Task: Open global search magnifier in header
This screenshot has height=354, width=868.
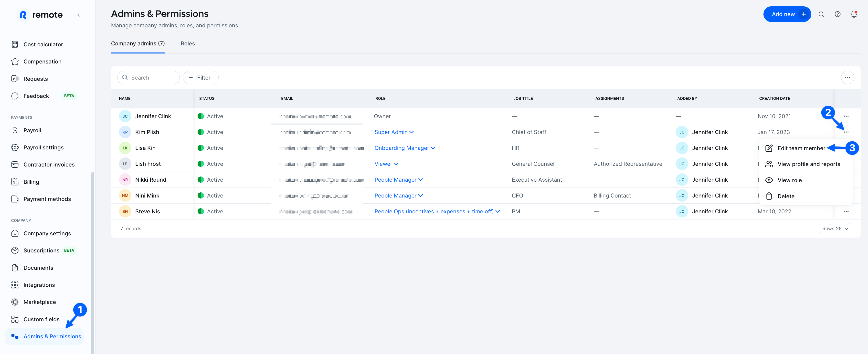Action: [x=821, y=14]
